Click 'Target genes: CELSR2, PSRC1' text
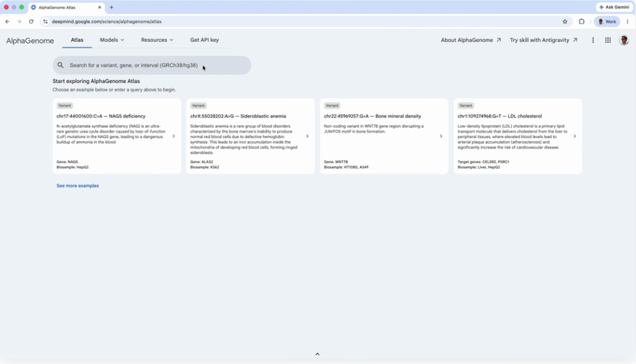 coord(483,161)
